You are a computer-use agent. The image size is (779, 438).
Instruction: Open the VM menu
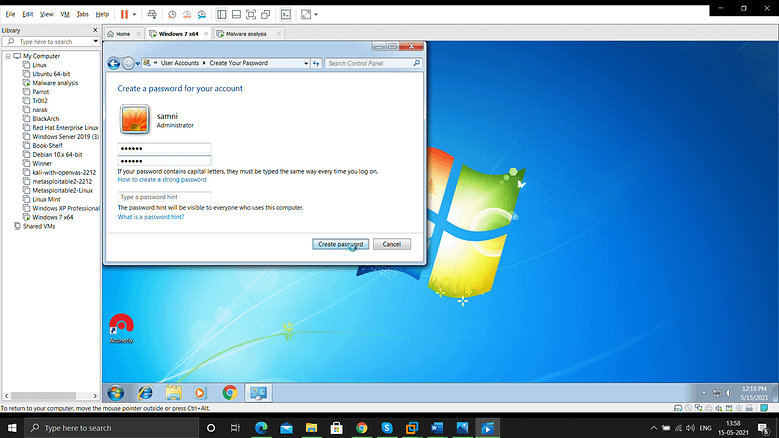pyautogui.click(x=65, y=14)
